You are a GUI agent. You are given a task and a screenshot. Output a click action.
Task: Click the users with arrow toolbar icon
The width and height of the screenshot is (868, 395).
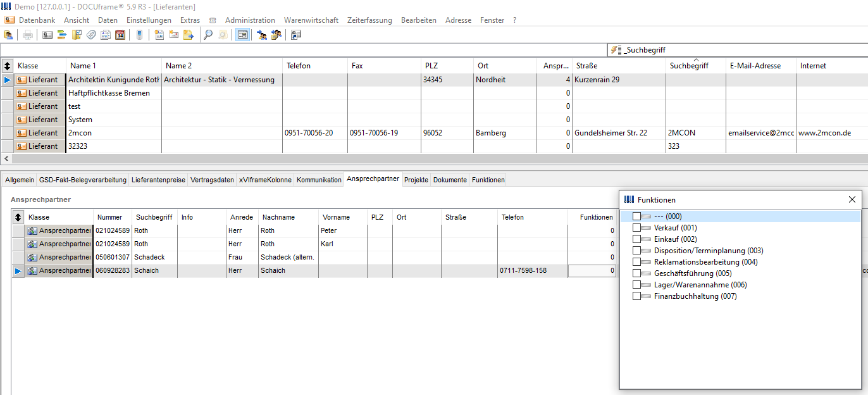point(262,35)
